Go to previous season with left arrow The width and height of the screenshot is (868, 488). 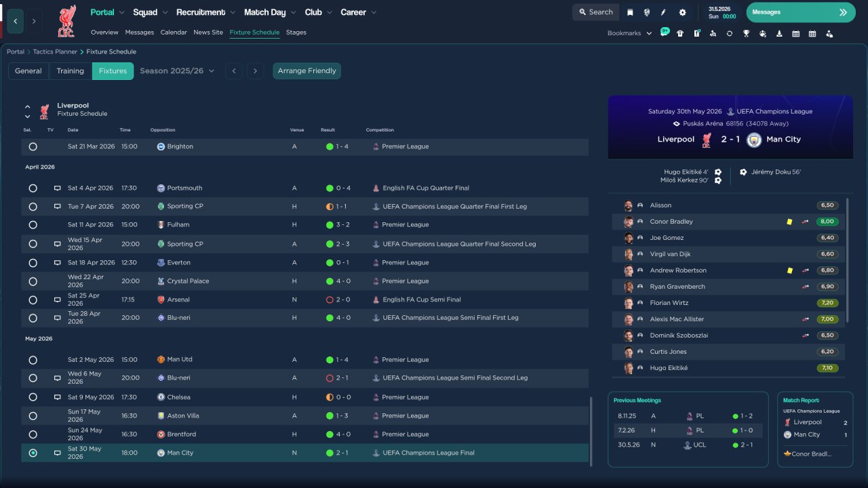[x=234, y=71]
